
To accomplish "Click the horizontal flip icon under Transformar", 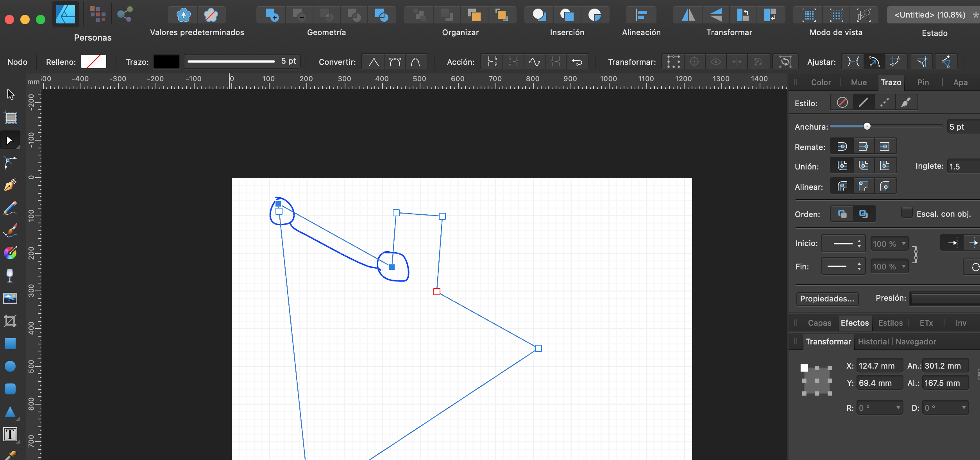I will pyautogui.click(x=688, y=14).
